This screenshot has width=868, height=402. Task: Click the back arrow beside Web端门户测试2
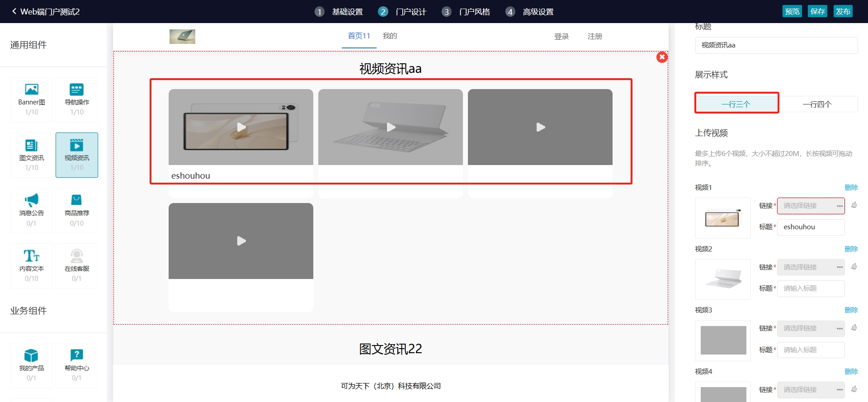point(14,11)
